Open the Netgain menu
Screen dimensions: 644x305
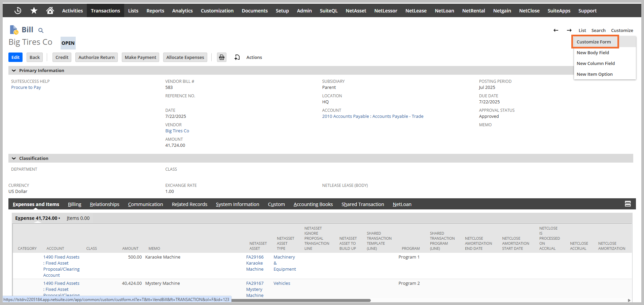pos(502,11)
